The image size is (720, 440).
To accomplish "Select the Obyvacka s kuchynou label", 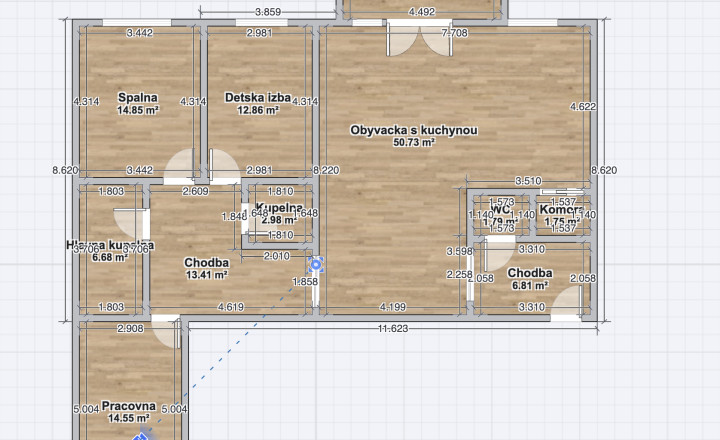I will 414,130.
